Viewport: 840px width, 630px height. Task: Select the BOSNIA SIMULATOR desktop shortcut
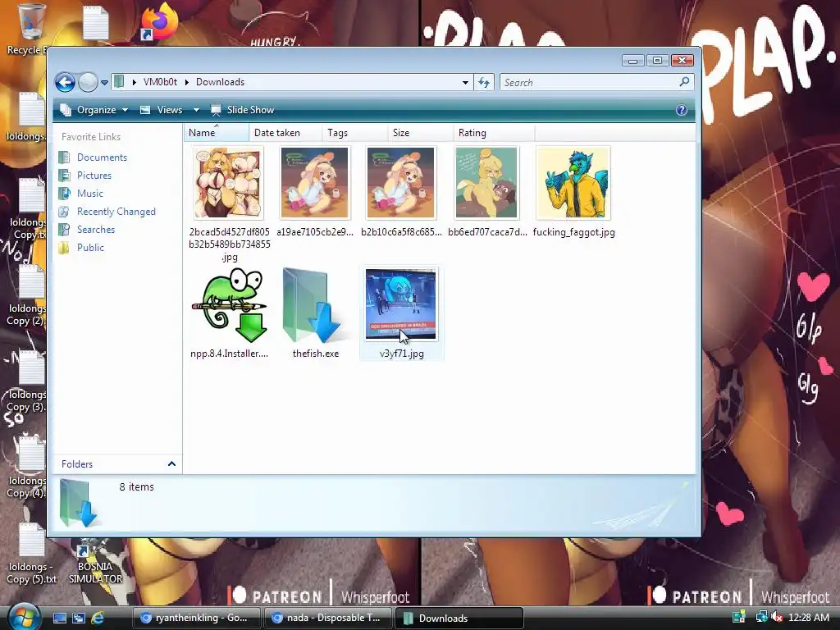coord(95,564)
